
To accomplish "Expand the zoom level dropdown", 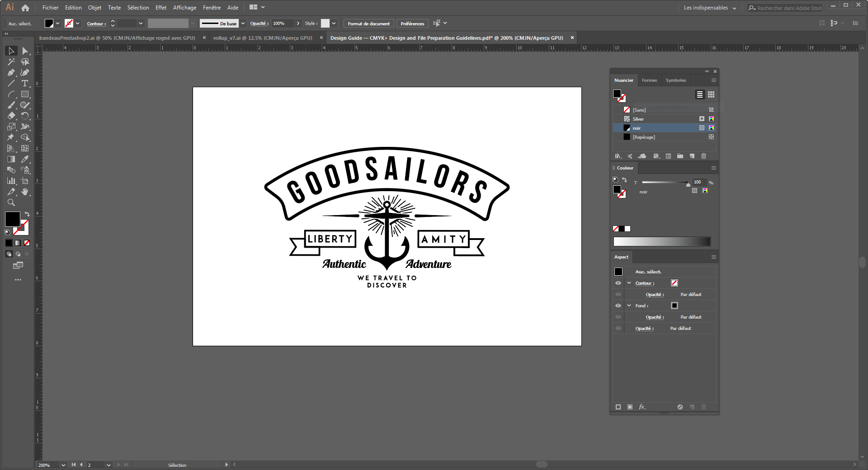I will (63, 465).
